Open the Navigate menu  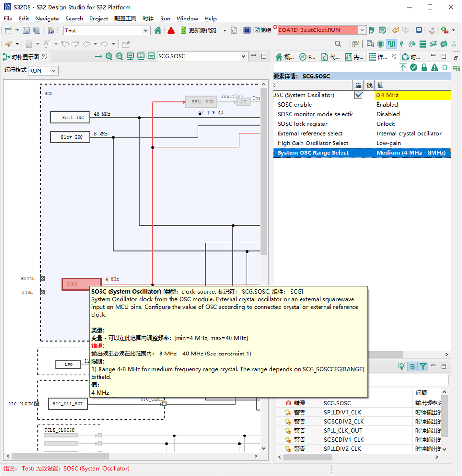(x=47, y=19)
